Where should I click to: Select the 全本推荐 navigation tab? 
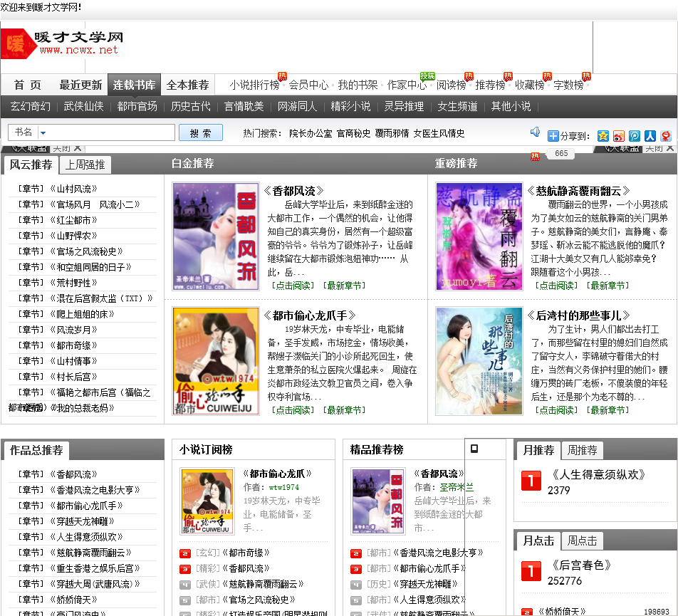(x=188, y=85)
